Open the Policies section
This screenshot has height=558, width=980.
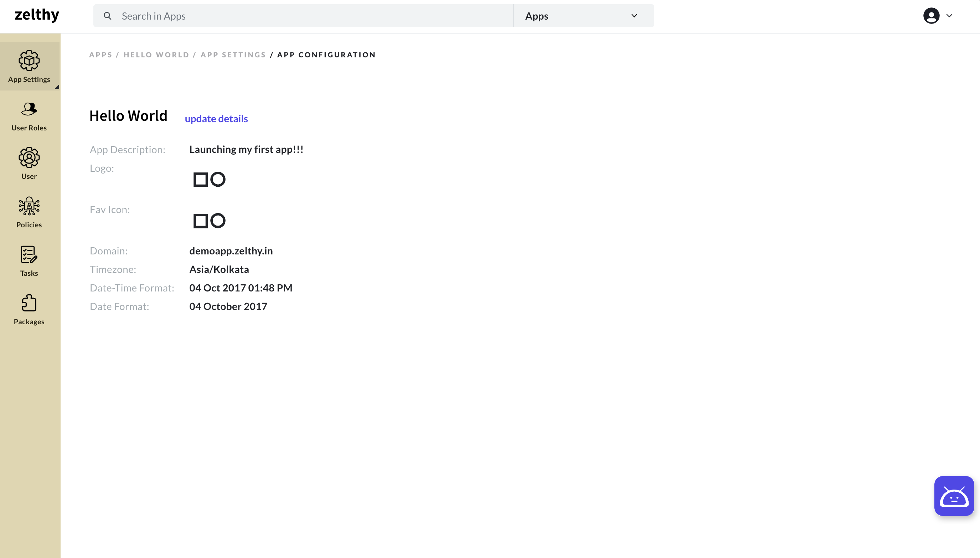pos(30,212)
